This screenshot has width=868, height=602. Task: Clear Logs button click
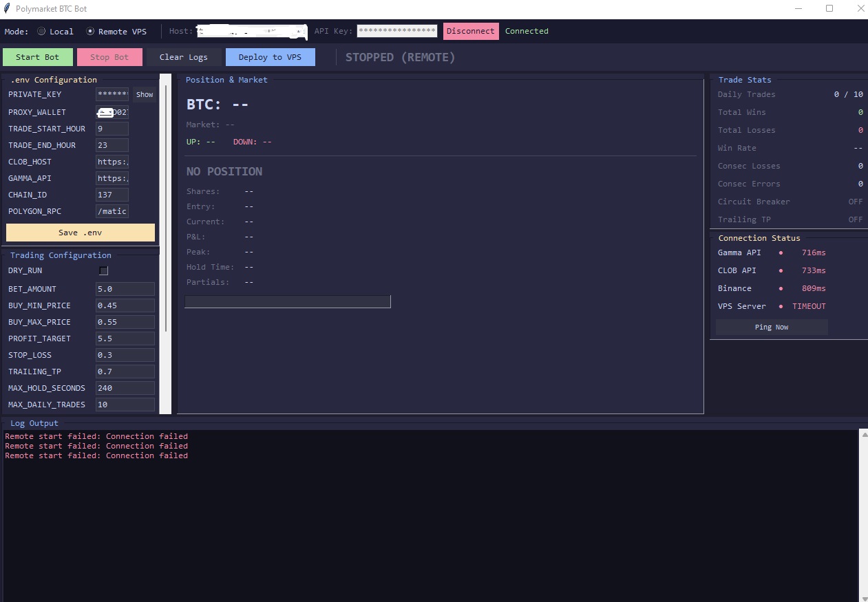click(x=184, y=57)
